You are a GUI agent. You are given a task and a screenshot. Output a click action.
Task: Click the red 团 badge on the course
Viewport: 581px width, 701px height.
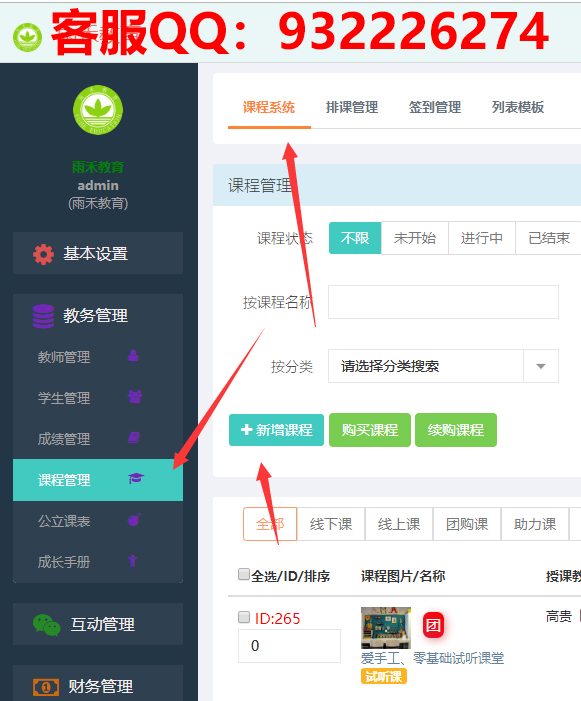click(433, 625)
